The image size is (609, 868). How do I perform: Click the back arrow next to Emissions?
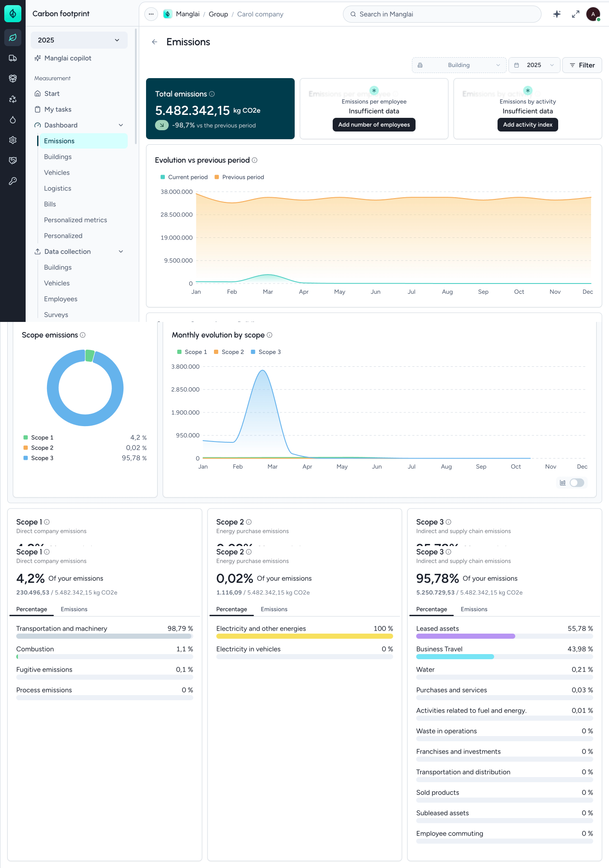pos(155,42)
